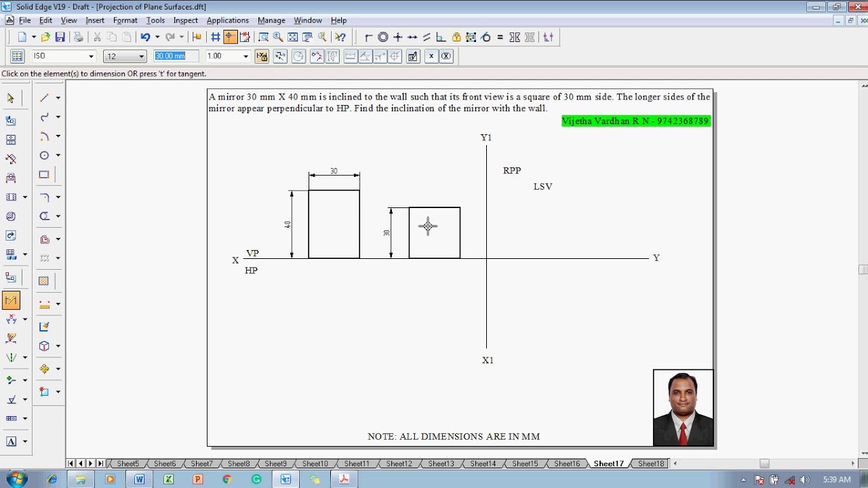Activate the SmartDimension tool

11,300
